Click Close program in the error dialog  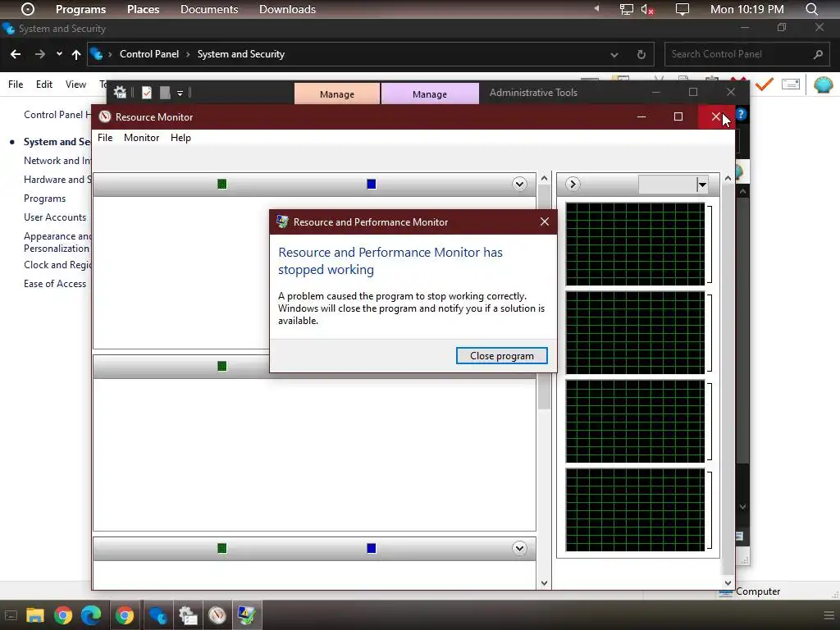[501, 356]
